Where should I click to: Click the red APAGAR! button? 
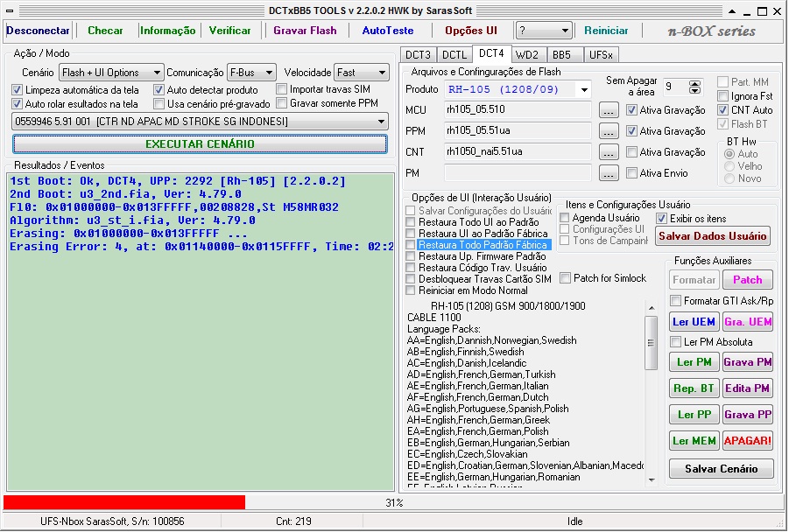pyautogui.click(x=747, y=441)
